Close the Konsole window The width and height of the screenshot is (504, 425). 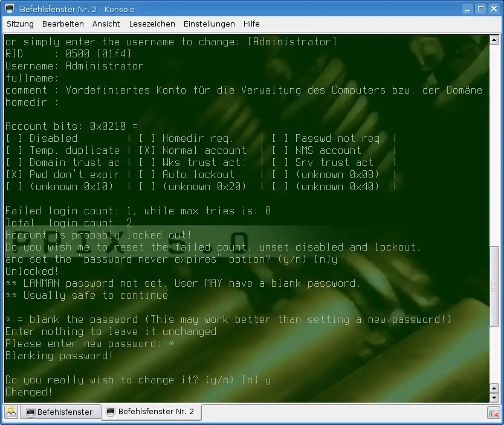(x=494, y=9)
